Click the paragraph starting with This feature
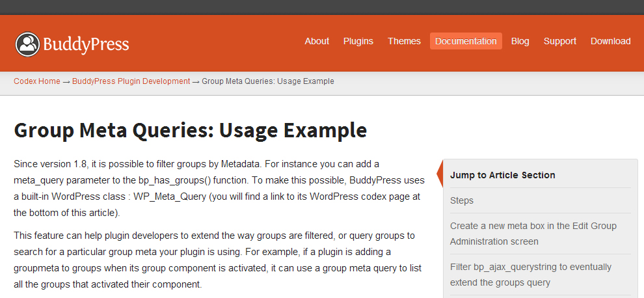644x298 pixels. [214, 260]
